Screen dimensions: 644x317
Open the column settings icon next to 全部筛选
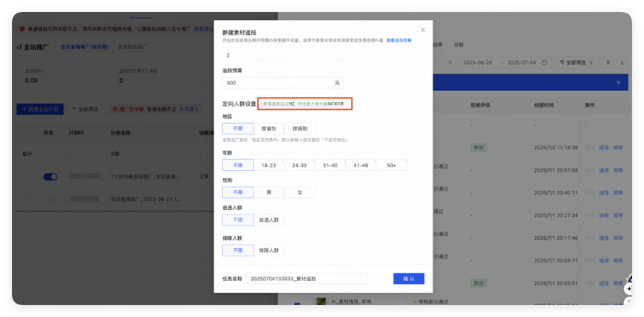(608, 62)
